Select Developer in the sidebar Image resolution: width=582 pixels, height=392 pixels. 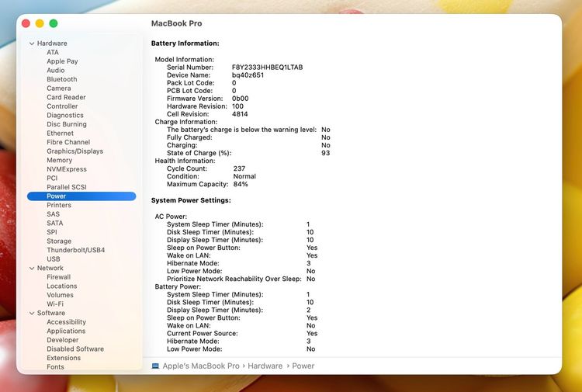pos(63,340)
